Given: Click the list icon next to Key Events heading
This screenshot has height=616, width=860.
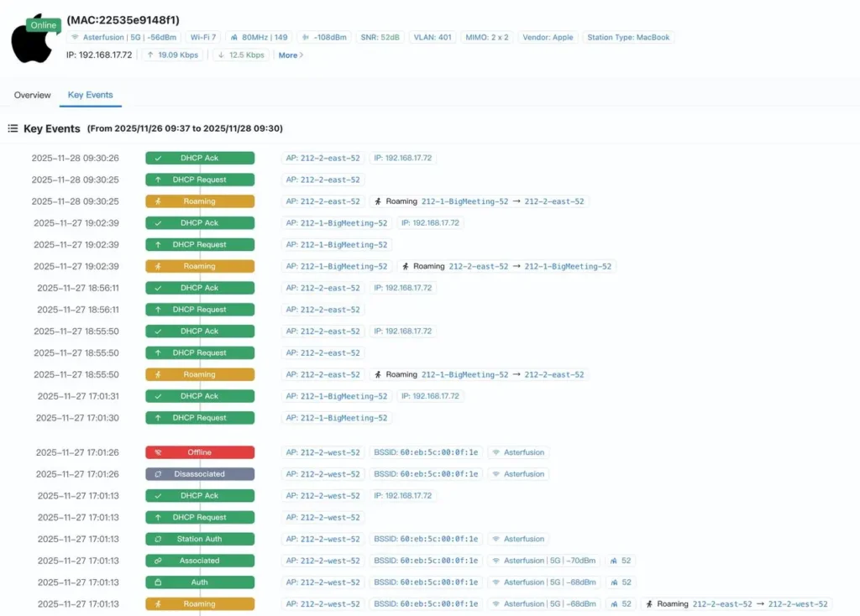Looking at the screenshot, I should tap(13, 128).
